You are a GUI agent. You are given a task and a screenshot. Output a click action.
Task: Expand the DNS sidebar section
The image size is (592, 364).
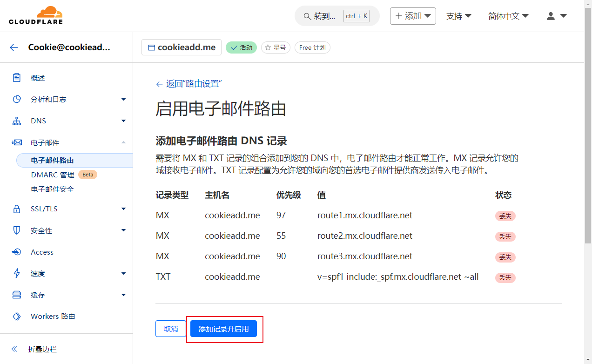tap(123, 121)
